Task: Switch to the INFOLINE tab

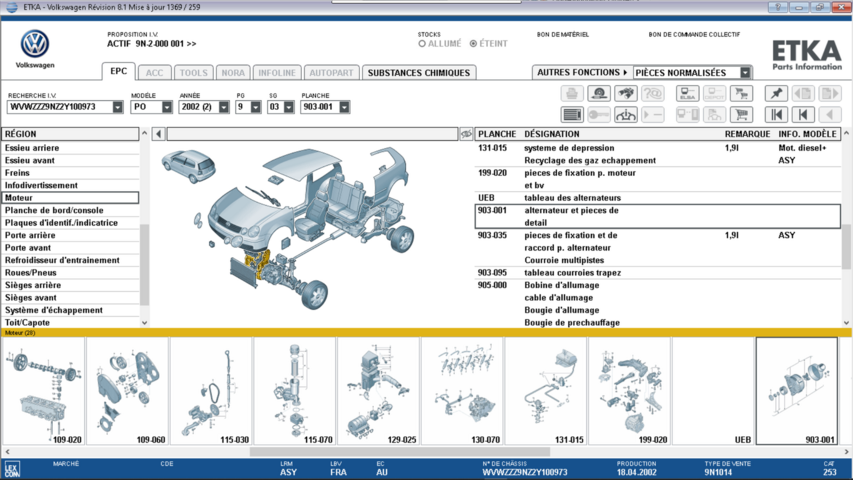Action: 277,73
